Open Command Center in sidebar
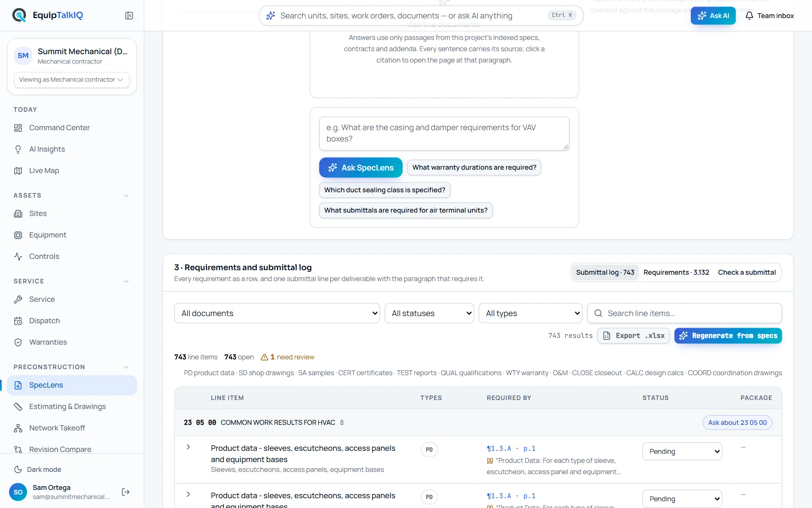This screenshot has width=812, height=508. pyautogui.click(x=72, y=128)
